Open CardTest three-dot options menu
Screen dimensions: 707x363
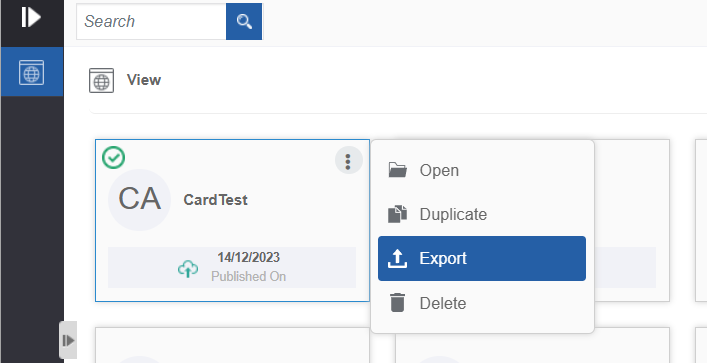tap(348, 161)
